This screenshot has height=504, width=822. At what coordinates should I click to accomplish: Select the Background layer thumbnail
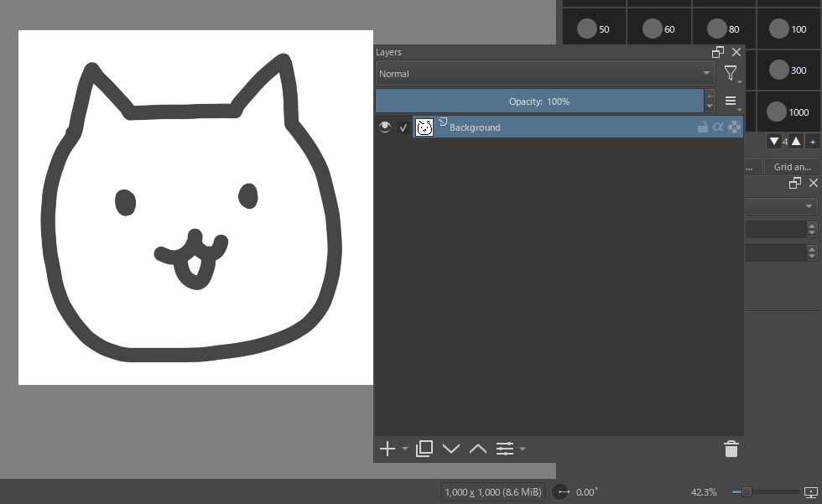pos(424,127)
